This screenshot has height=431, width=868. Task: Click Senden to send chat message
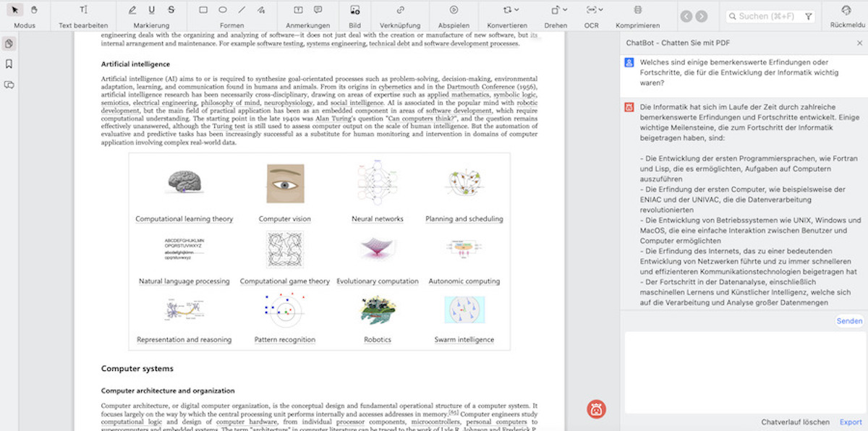click(x=849, y=321)
